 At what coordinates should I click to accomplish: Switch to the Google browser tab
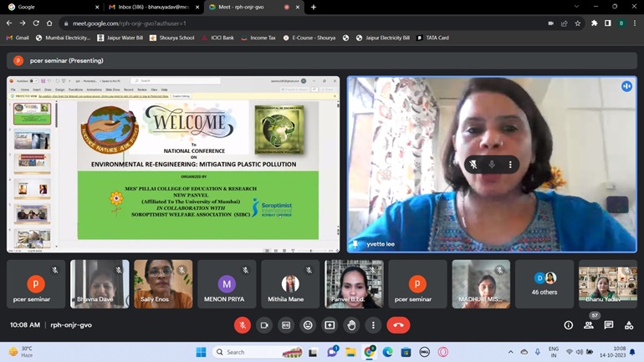pyautogui.click(x=50, y=7)
